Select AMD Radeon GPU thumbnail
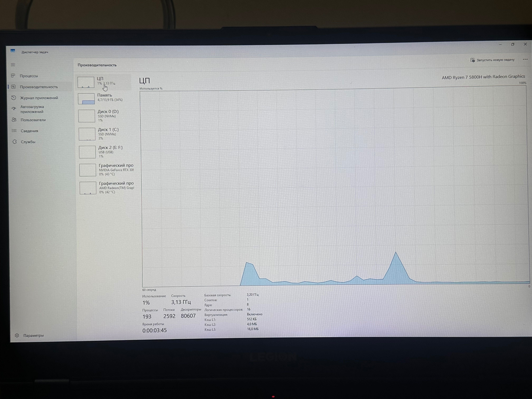This screenshot has width=532, height=399. click(x=88, y=188)
